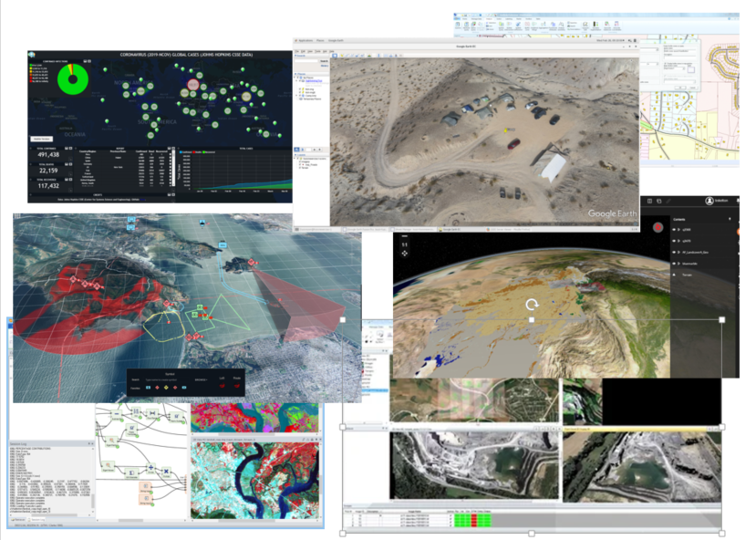The image size is (756, 540).
Task: Click the Inkelton user avatar in globe viewer
Action: tap(709, 201)
